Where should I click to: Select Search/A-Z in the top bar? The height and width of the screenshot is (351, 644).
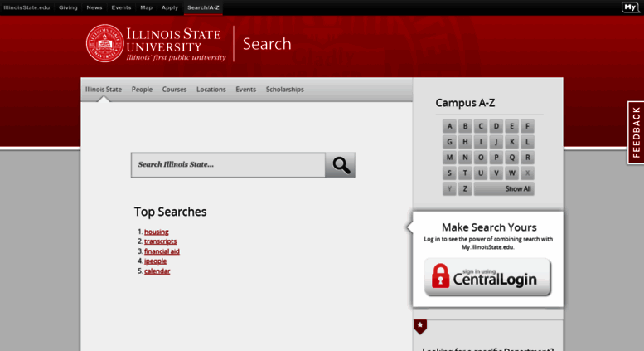(203, 7)
